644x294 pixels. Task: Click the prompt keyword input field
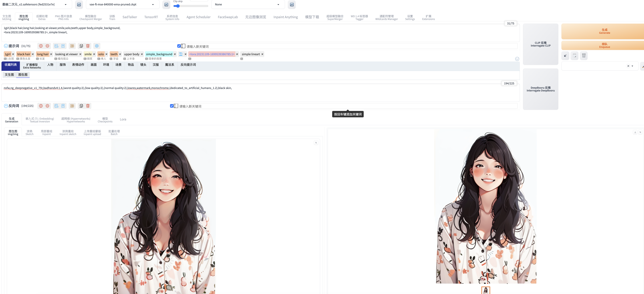(x=351, y=46)
